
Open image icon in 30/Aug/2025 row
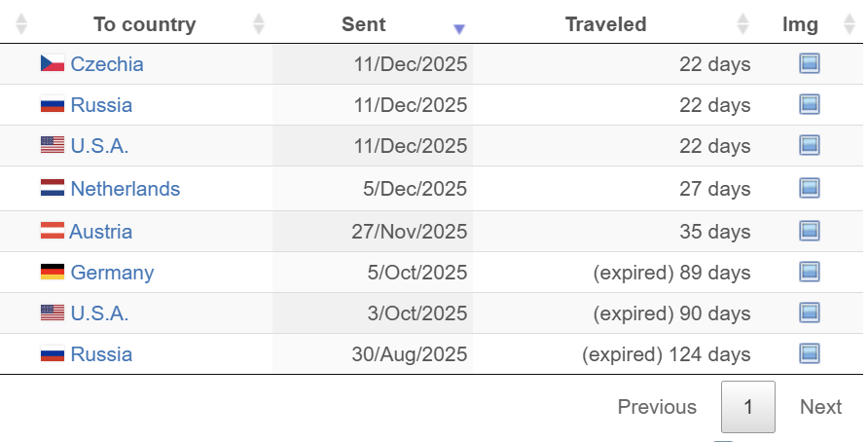coord(809,353)
